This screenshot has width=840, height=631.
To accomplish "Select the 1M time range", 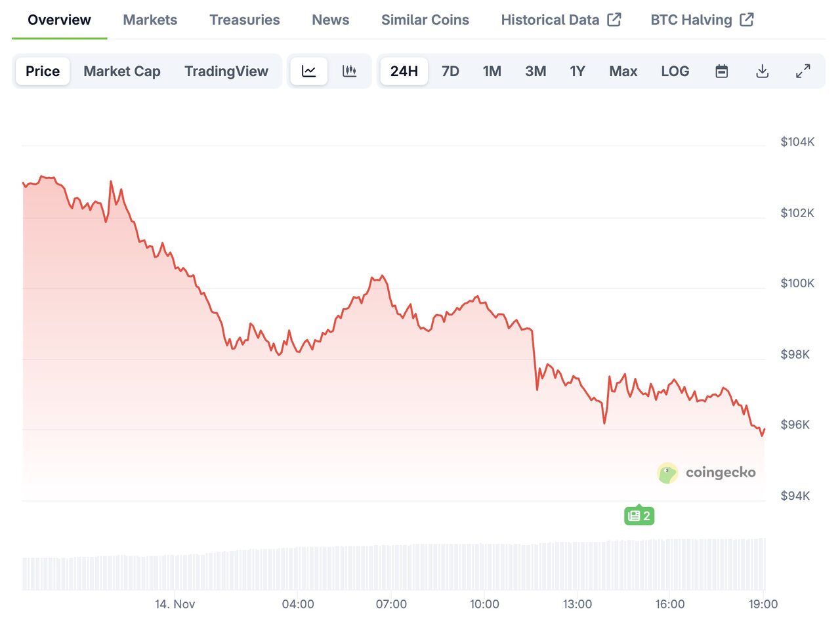I will pyautogui.click(x=492, y=71).
